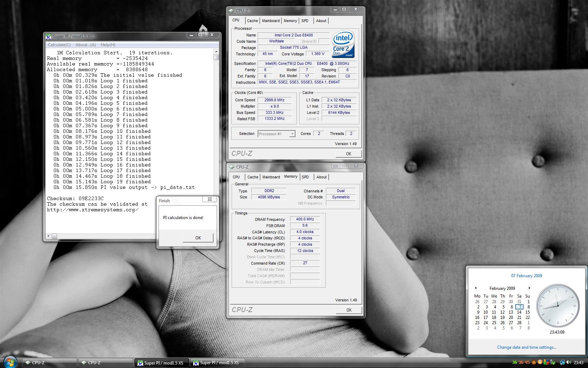Click the Level 2 cache value 6144 KBytes
Image resolution: width=588 pixels, height=368 pixels.
[x=339, y=113]
